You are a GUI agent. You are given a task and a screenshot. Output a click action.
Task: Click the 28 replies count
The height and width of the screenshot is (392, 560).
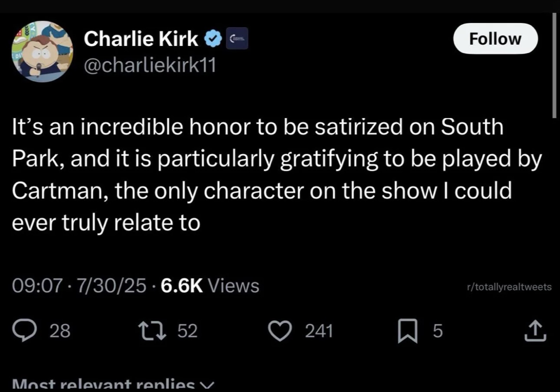60,331
